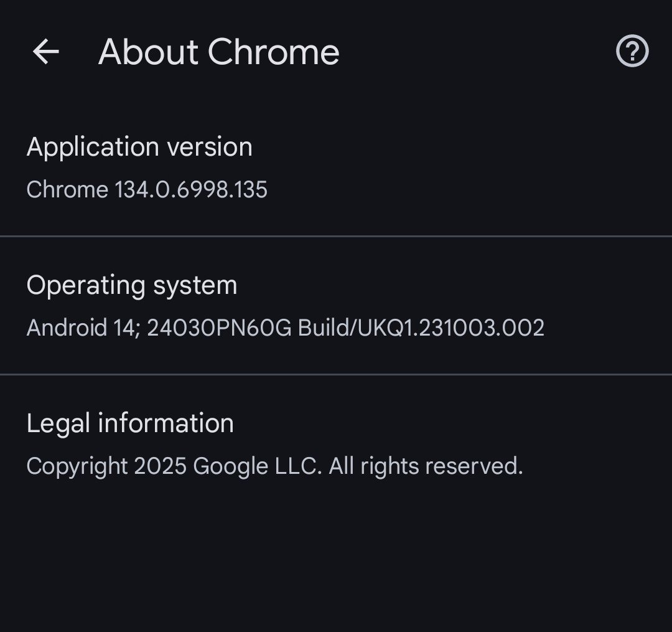Select the 24030PN60G device model code

point(219,328)
